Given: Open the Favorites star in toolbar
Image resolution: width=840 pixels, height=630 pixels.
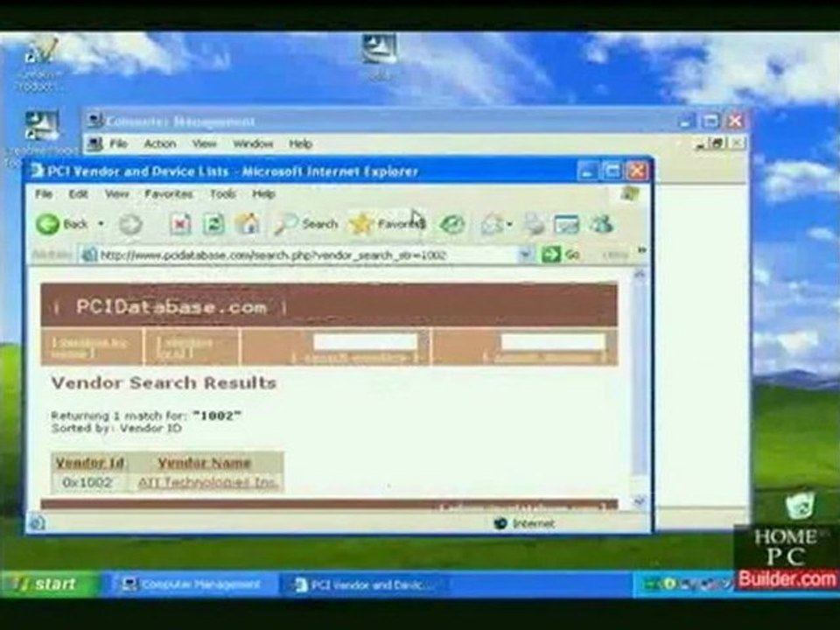Looking at the screenshot, I should click(x=387, y=224).
